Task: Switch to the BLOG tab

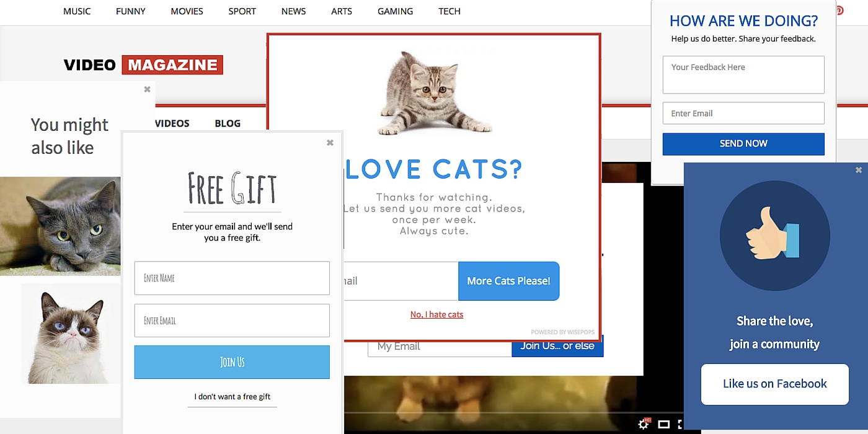Action: click(227, 123)
